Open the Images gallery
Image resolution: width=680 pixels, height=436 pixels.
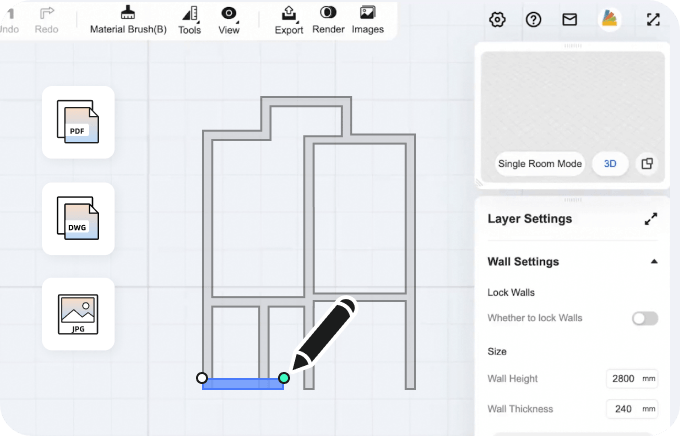(x=367, y=20)
